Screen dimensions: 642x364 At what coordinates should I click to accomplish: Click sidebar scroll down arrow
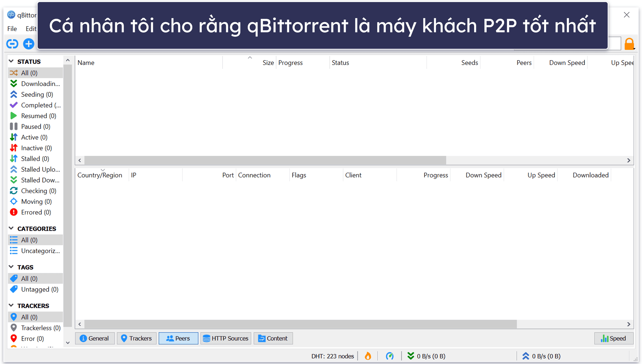[x=68, y=342]
